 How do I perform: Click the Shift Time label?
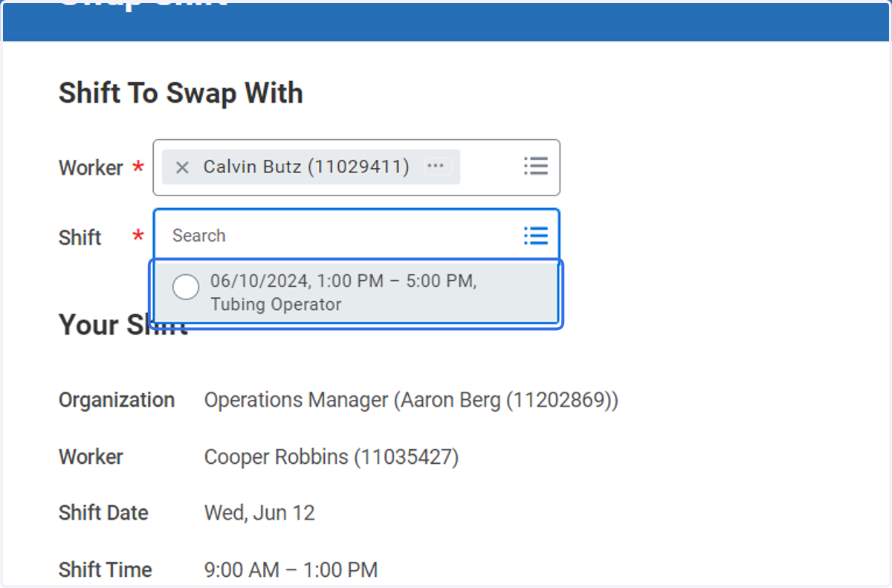(105, 570)
